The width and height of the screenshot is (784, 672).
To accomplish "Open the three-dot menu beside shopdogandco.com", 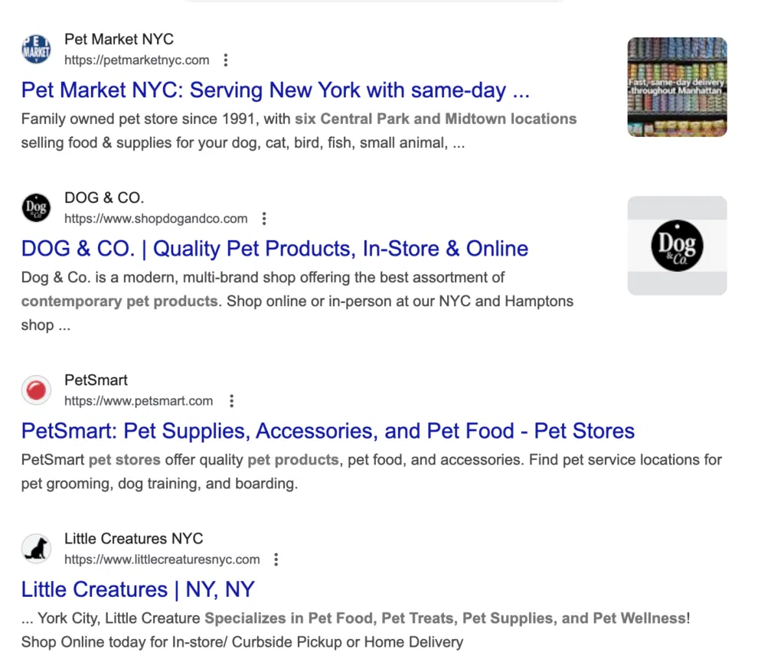I will point(263,218).
